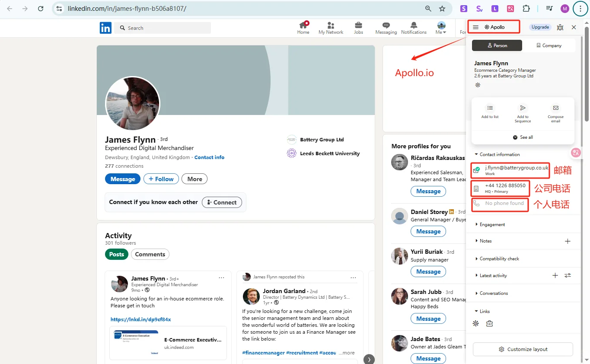Image resolution: width=590 pixels, height=364 pixels.
Task: Open the Me dropdown menu
Action: coord(441,28)
